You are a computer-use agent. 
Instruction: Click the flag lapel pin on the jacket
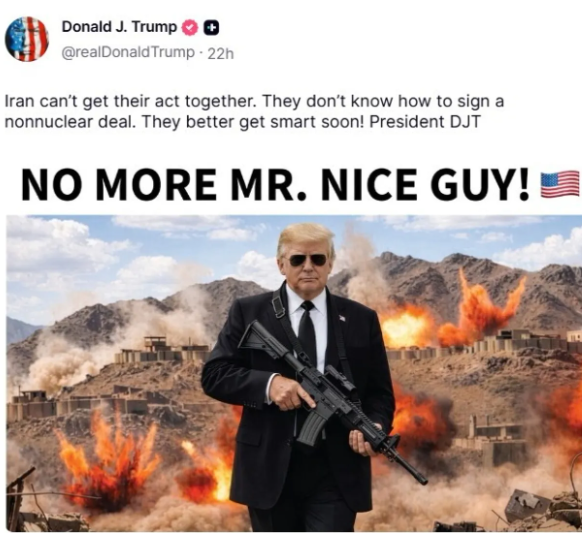342,318
